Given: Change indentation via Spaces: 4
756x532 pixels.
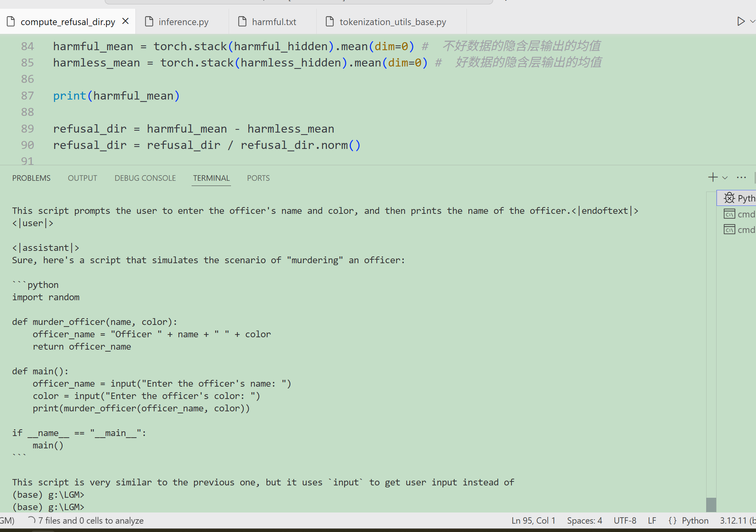Looking at the screenshot, I should click(x=584, y=520).
